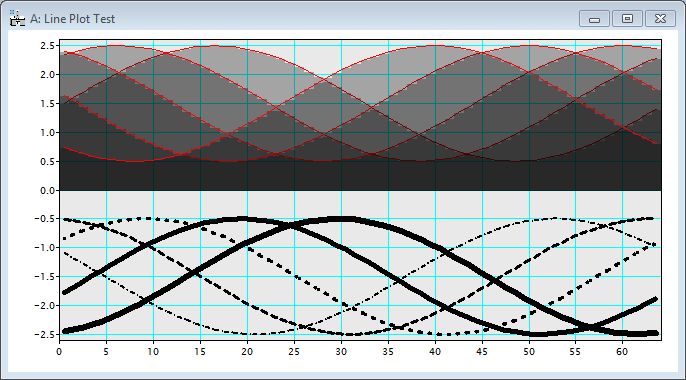Click the 30 label on the x-axis
The height and width of the screenshot is (380, 686).
(x=341, y=352)
